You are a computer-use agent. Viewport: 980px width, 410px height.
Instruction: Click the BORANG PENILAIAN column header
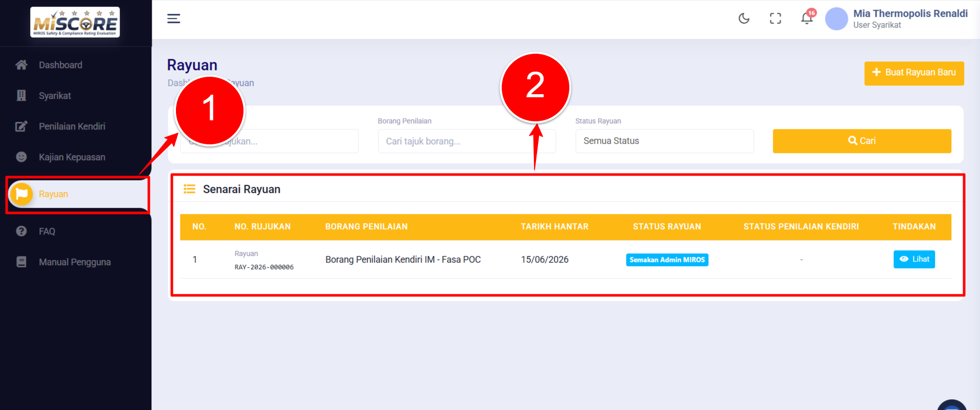coord(366,227)
